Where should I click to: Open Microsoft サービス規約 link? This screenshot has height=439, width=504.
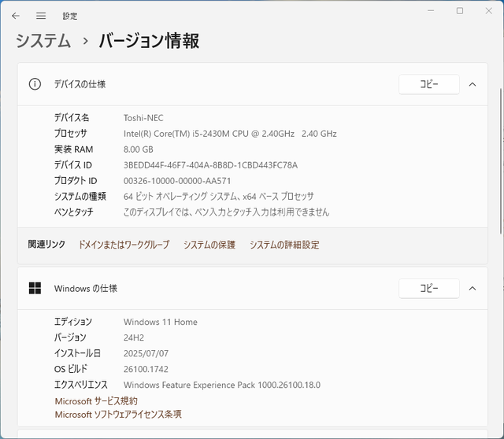click(96, 400)
